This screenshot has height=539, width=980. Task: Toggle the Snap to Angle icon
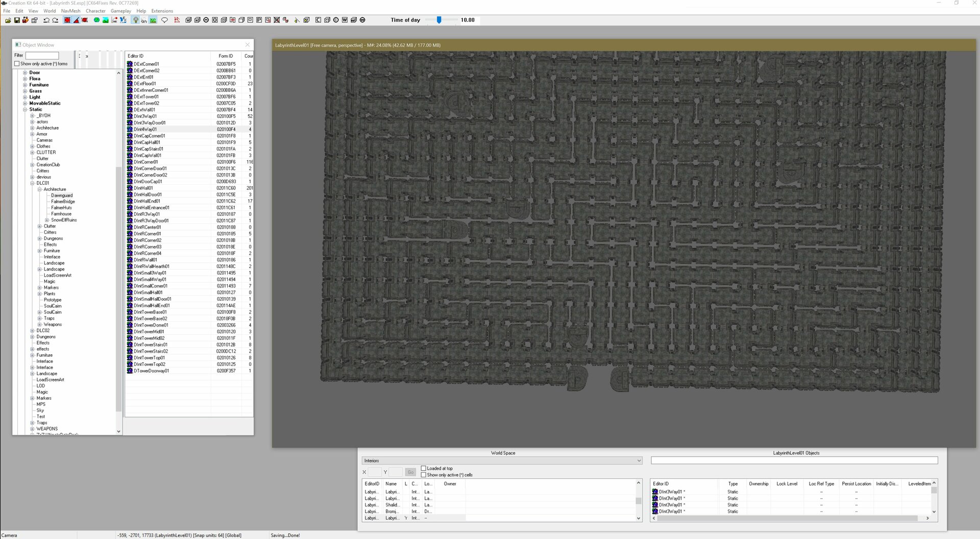point(77,20)
